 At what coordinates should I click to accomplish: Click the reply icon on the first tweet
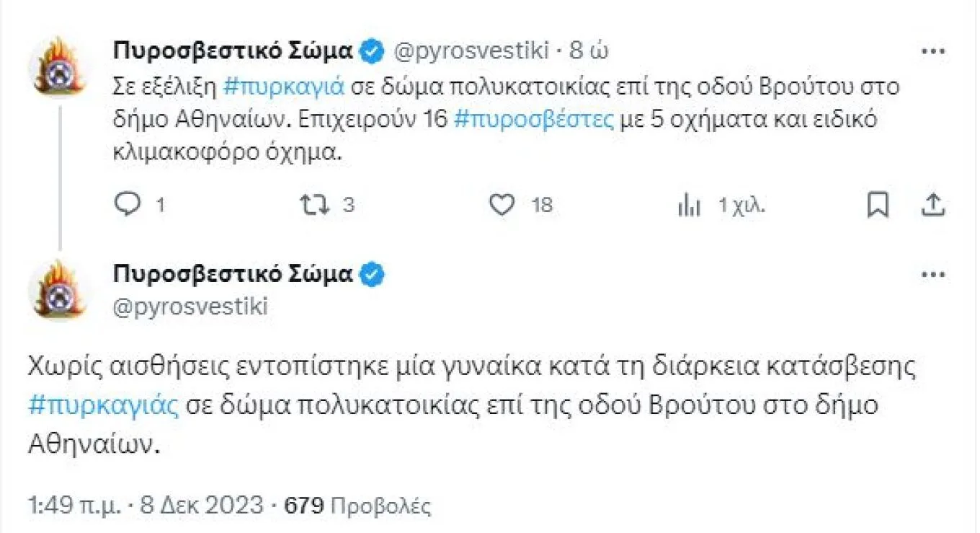[x=130, y=206]
